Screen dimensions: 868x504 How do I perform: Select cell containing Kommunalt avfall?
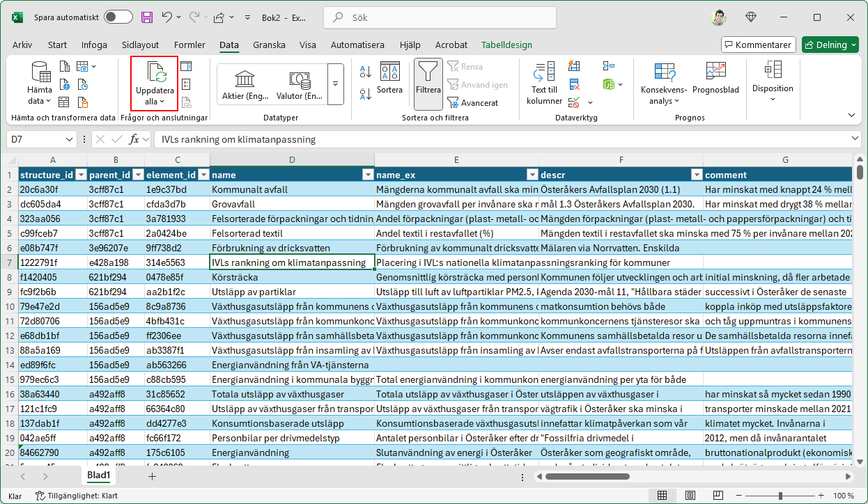click(292, 189)
